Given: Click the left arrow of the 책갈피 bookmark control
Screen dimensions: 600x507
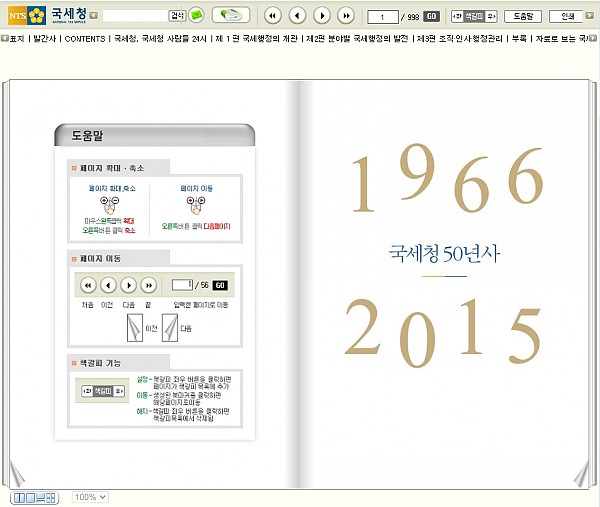Looking at the screenshot, I should 457,16.
